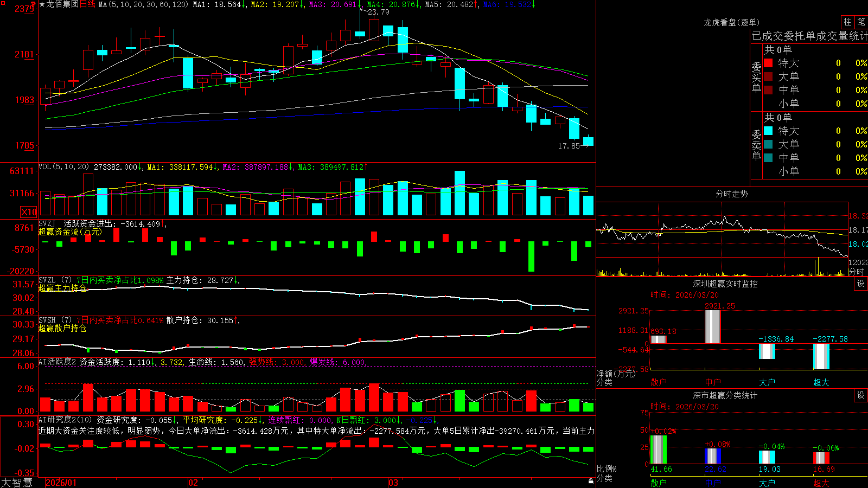Click teal 中单 sell-order swatch
The height and width of the screenshot is (488, 868).
pos(768,158)
